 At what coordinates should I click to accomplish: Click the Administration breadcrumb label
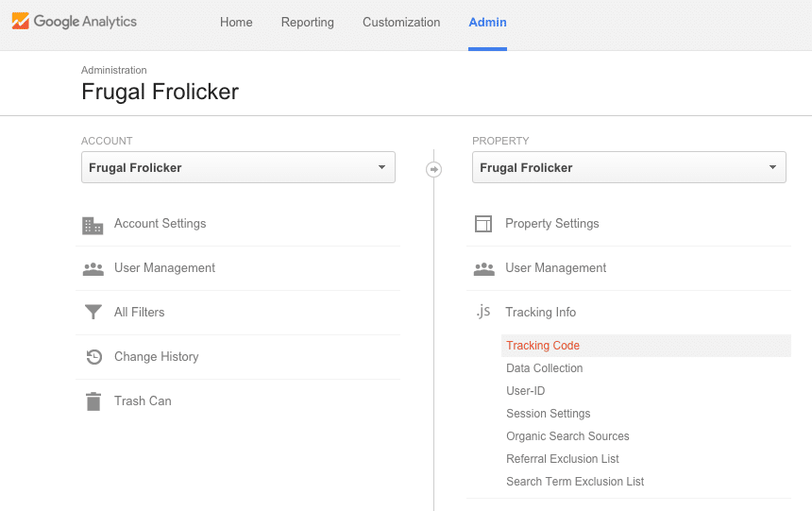coord(114,70)
